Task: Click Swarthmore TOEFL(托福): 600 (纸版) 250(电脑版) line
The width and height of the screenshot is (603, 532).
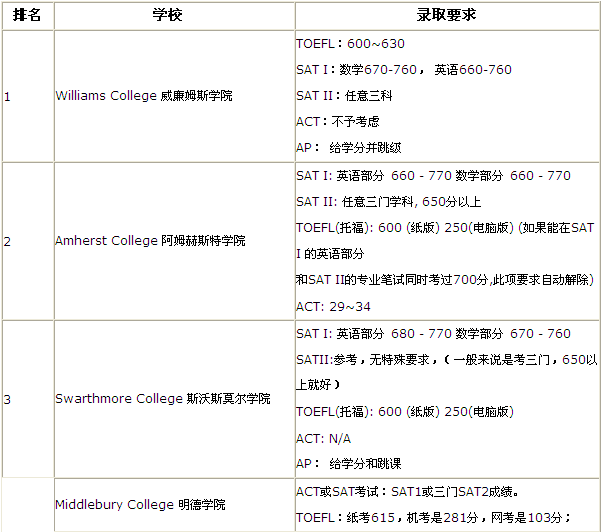Action: pyautogui.click(x=405, y=412)
